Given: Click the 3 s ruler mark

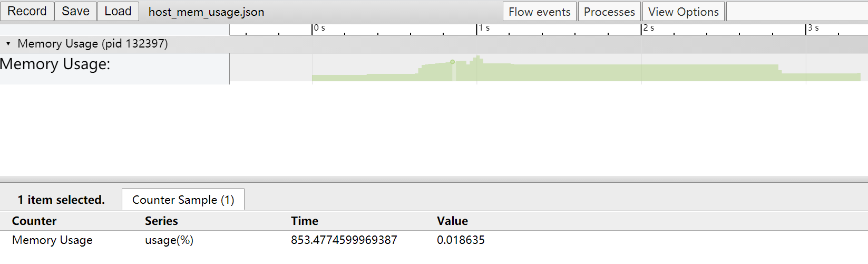Looking at the screenshot, I should pos(813,28).
